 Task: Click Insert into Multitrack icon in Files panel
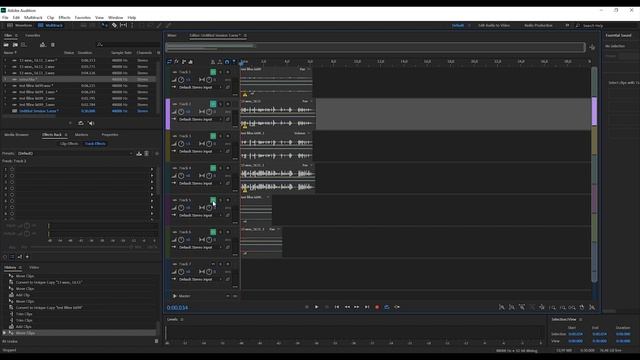43,44
